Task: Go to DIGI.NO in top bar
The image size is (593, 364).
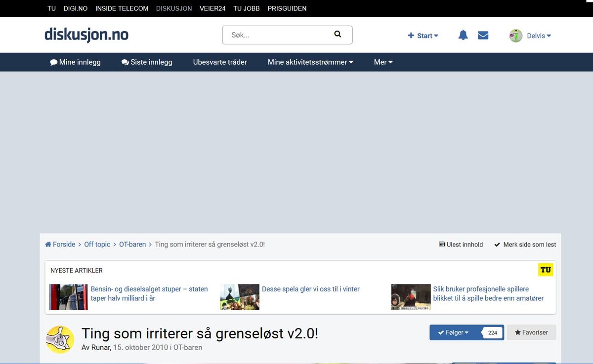Action: 76,8
